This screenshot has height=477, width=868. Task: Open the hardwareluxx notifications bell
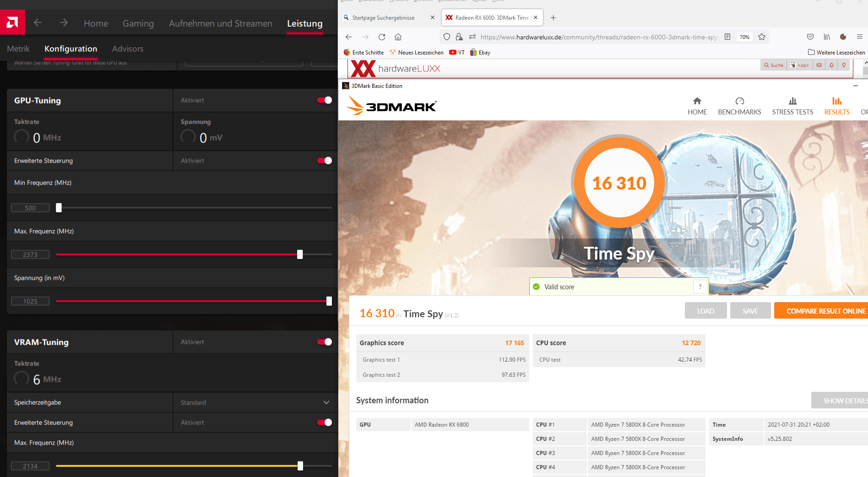(x=831, y=65)
